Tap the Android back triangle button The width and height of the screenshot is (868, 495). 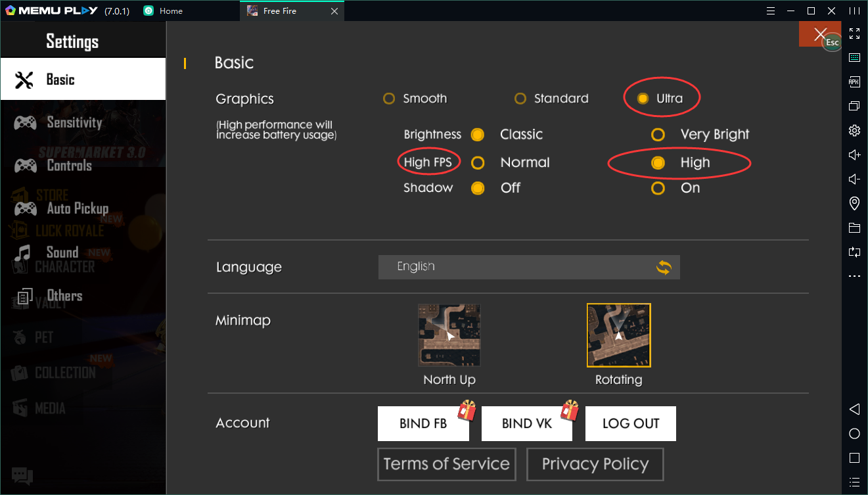pos(854,409)
